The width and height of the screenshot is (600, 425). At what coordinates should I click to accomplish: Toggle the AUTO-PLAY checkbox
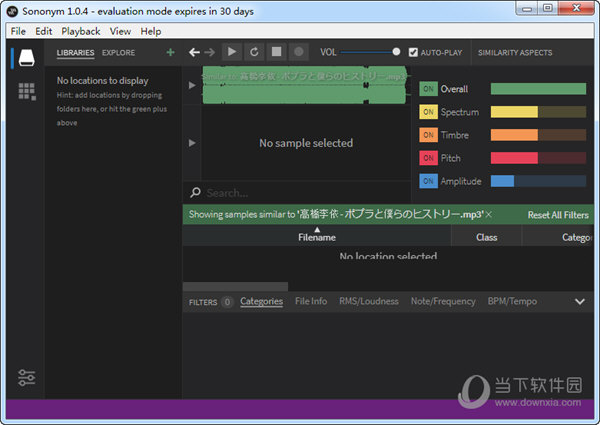point(413,52)
